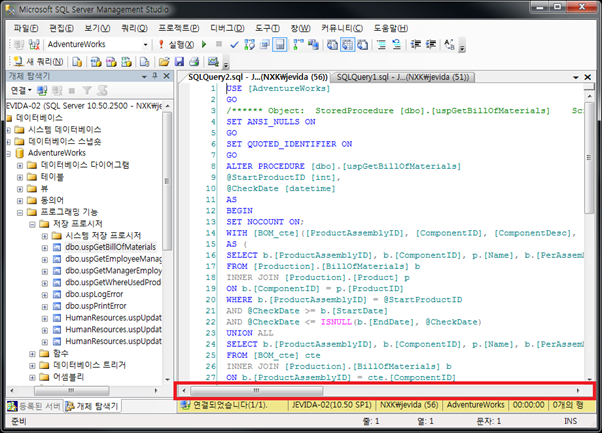Click the editor horizontal scrollbar thumb
The image size is (602, 433).
click(256, 391)
